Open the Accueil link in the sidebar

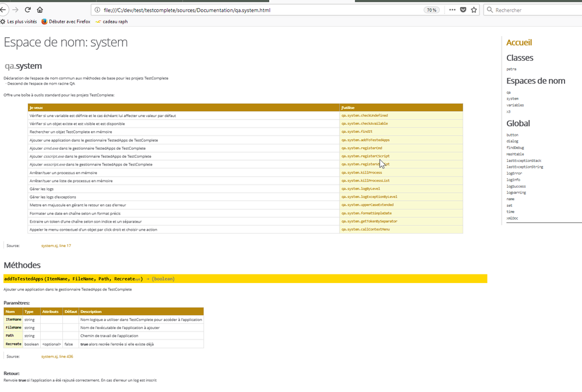tap(518, 43)
